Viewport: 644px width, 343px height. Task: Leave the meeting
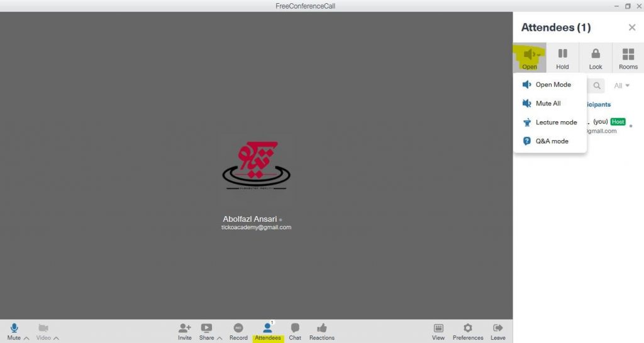498,332
